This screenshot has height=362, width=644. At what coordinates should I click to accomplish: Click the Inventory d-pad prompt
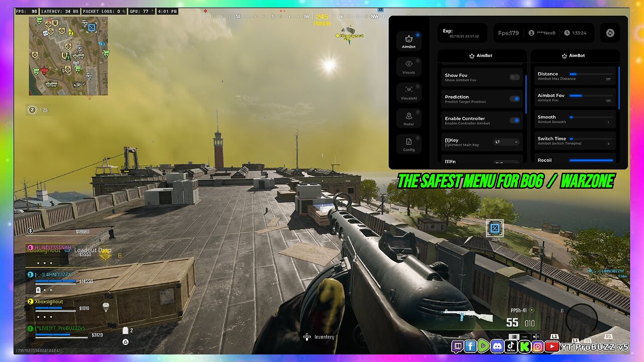pyautogui.click(x=319, y=337)
